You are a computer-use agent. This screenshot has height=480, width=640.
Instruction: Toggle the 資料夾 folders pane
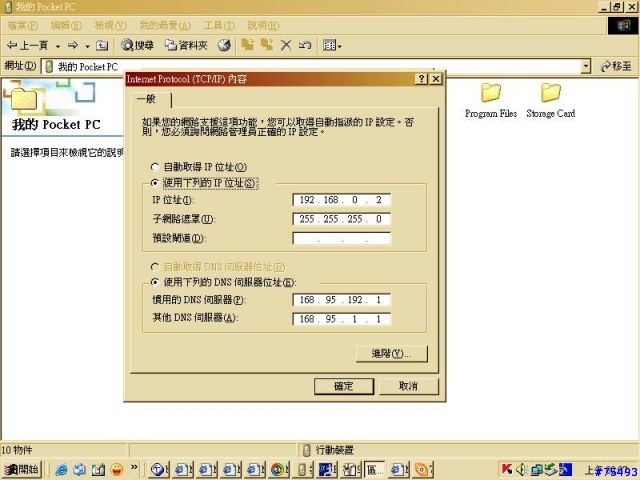pos(187,45)
